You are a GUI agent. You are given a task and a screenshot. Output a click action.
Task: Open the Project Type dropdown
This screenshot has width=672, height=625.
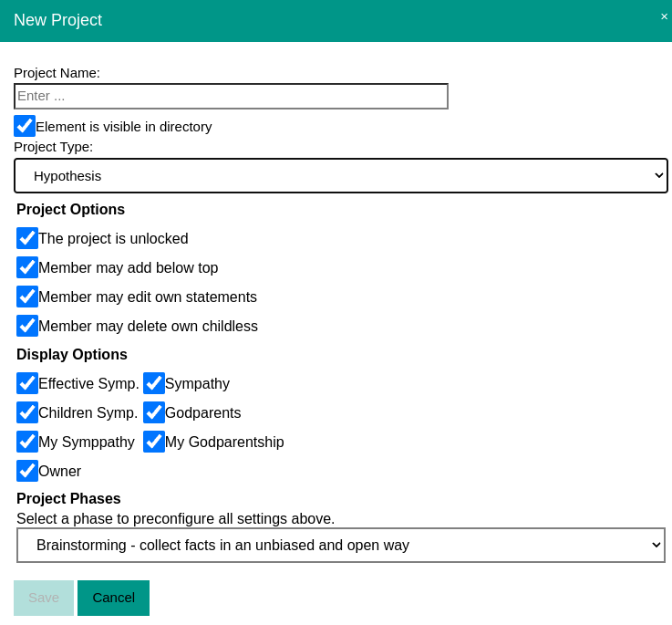340,175
